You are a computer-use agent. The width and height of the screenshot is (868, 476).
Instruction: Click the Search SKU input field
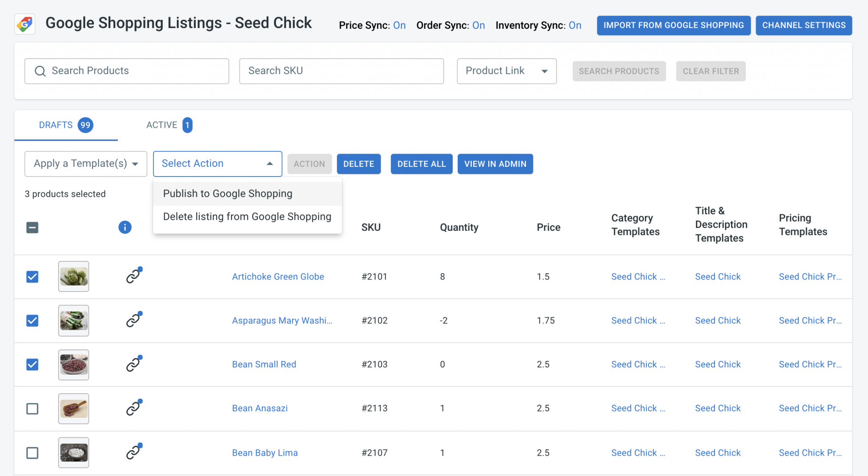[341, 71]
